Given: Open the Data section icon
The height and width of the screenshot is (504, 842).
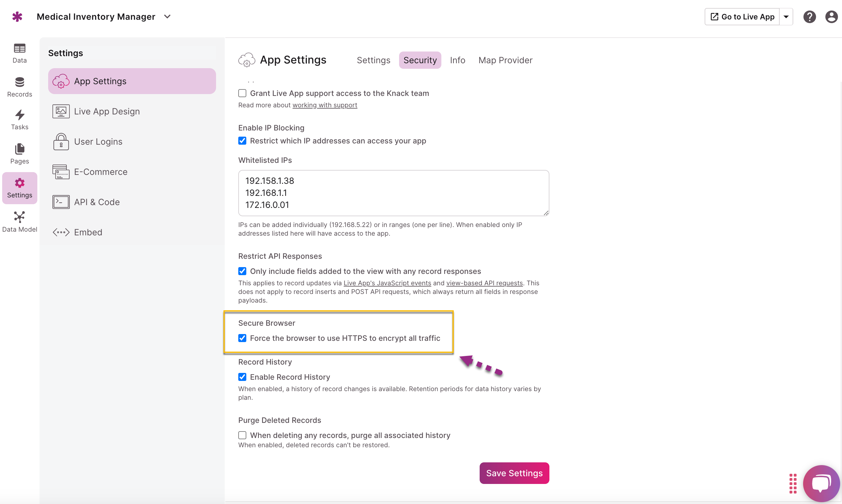Looking at the screenshot, I should 19,48.
